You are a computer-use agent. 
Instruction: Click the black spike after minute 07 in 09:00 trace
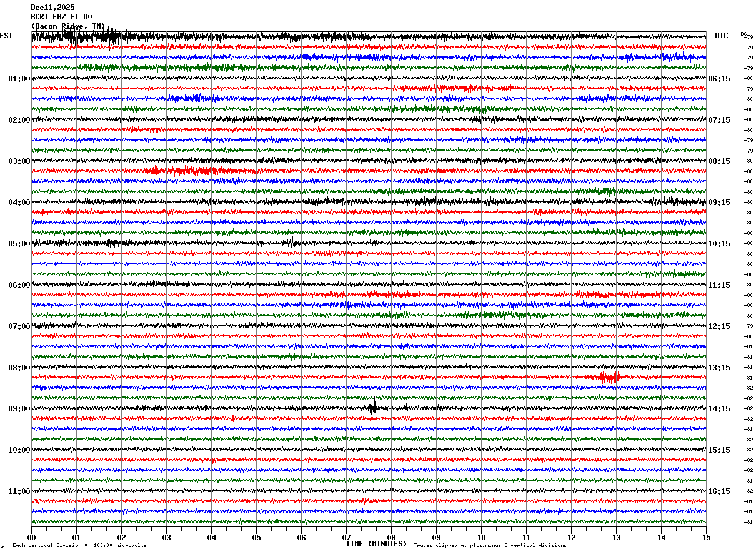pos(372,408)
